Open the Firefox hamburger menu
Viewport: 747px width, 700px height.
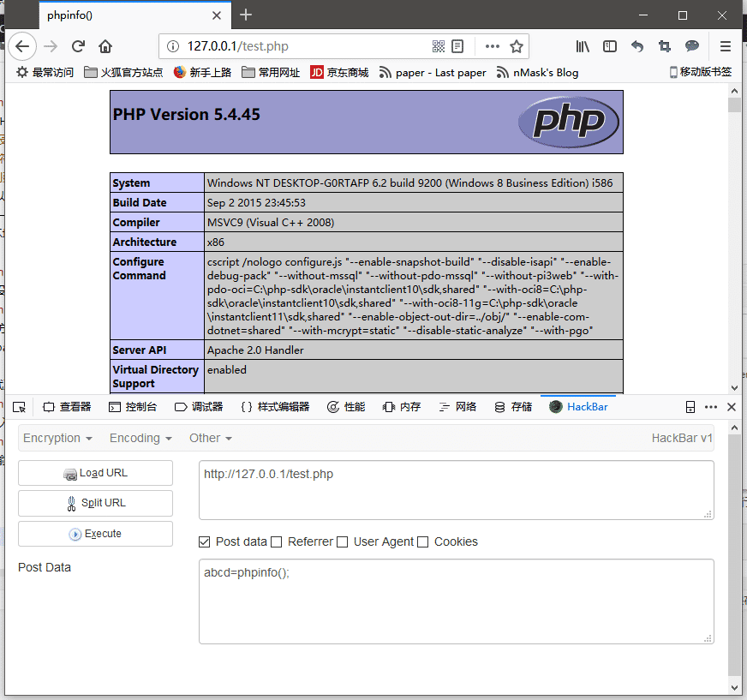coord(726,46)
